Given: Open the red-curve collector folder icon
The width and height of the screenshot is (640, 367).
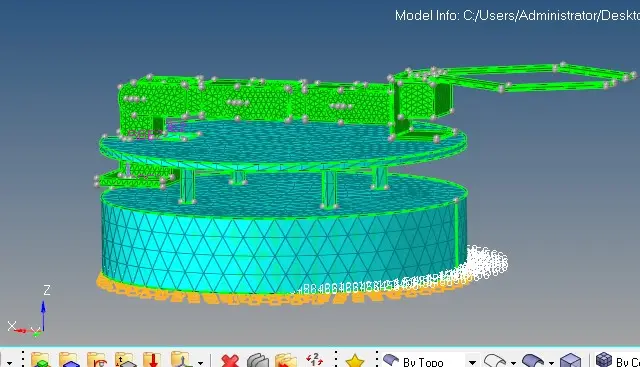Looking at the screenshot, I should (97, 360).
